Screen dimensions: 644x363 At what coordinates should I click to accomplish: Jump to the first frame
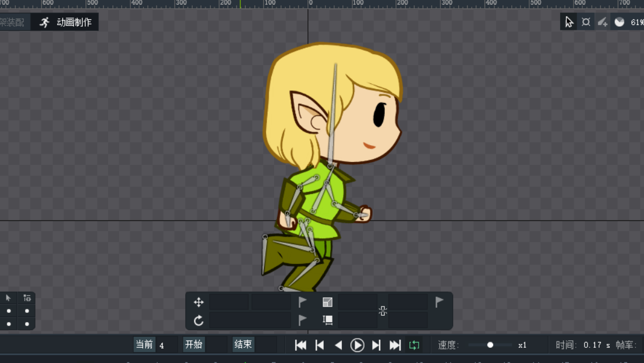coord(300,345)
